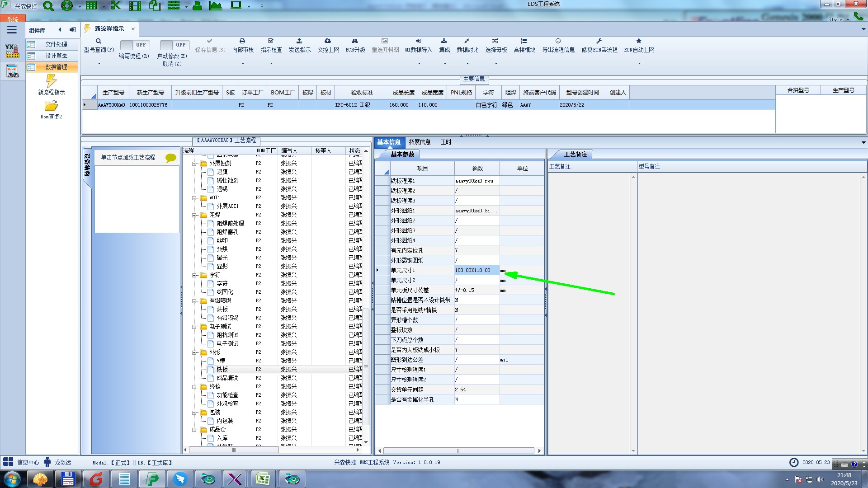
Task: Select 设计算法 in the component library
Action: pyautogui.click(x=56, y=56)
